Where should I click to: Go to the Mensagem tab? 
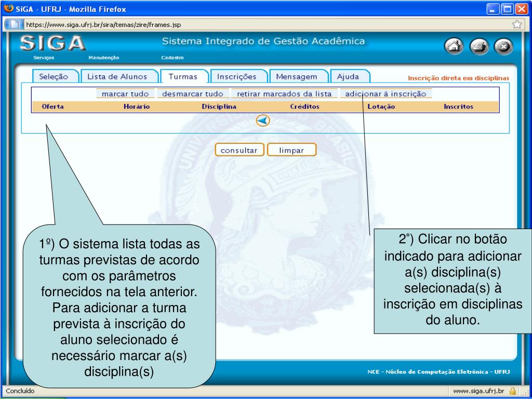297,77
